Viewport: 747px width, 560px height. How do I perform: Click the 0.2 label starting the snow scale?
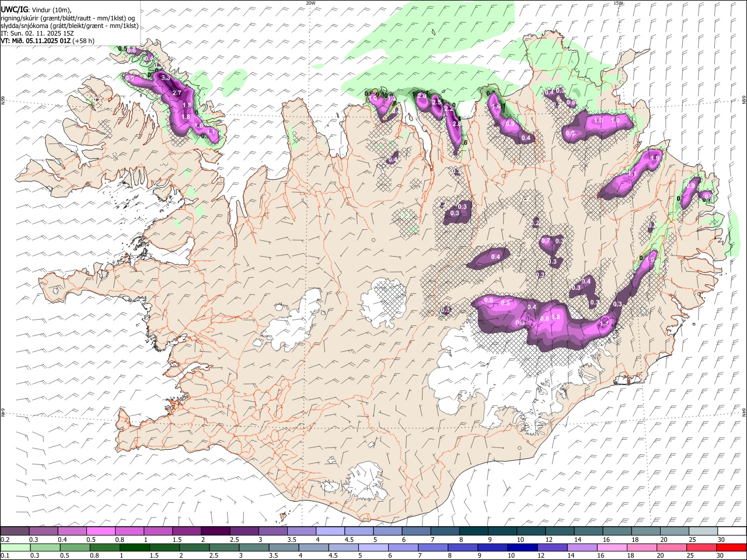[5, 540]
